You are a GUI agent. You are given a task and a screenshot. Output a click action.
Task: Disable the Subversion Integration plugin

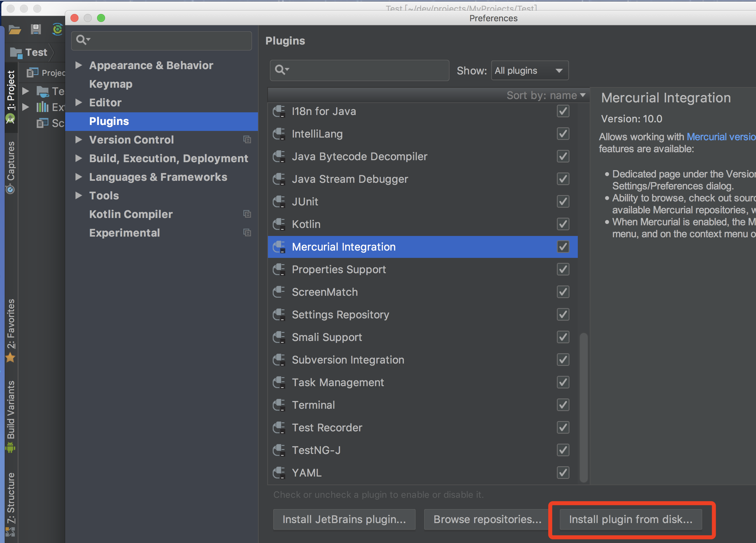pos(563,360)
